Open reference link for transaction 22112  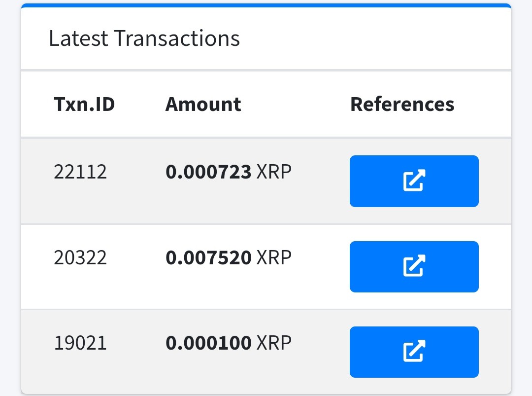tap(414, 181)
